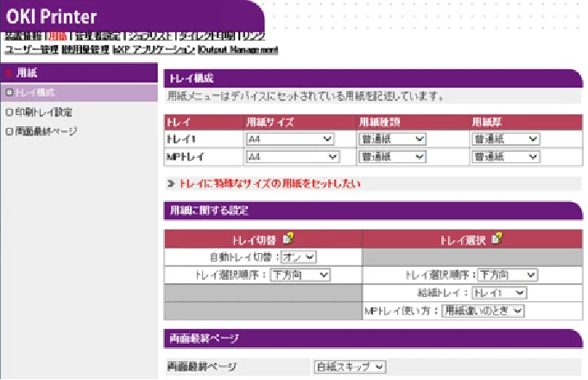Open ダイレクト印刷 tab in top navigation
This screenshot has width=588, height=380.
coord(206,36)
